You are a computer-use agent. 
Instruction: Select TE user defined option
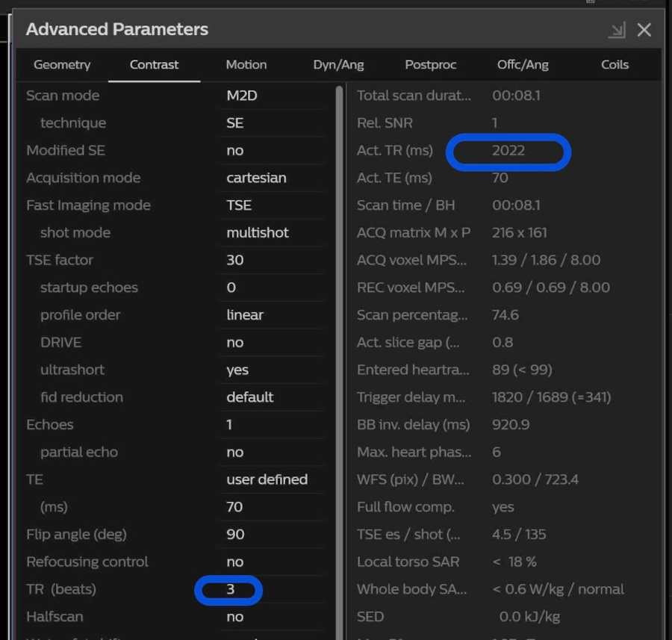273,479
